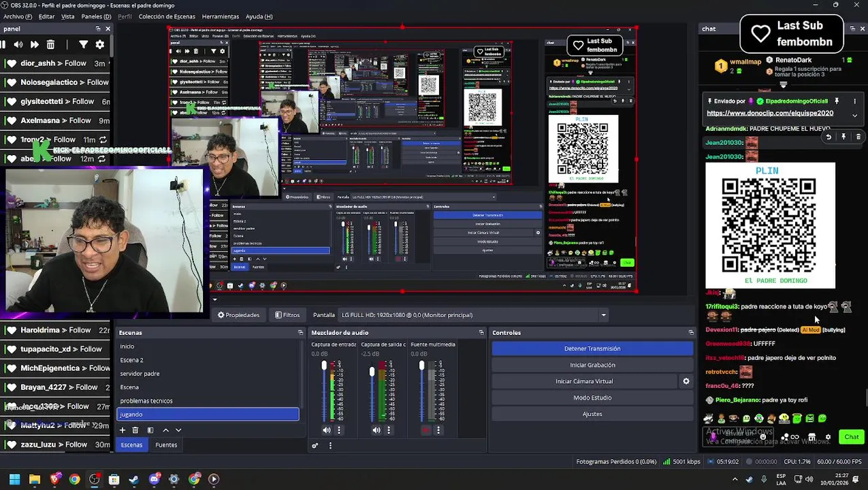Viewport: 868px width, 490px height.
Task: Open File Explorer in taskbar
Action: (x=35, y=479)
